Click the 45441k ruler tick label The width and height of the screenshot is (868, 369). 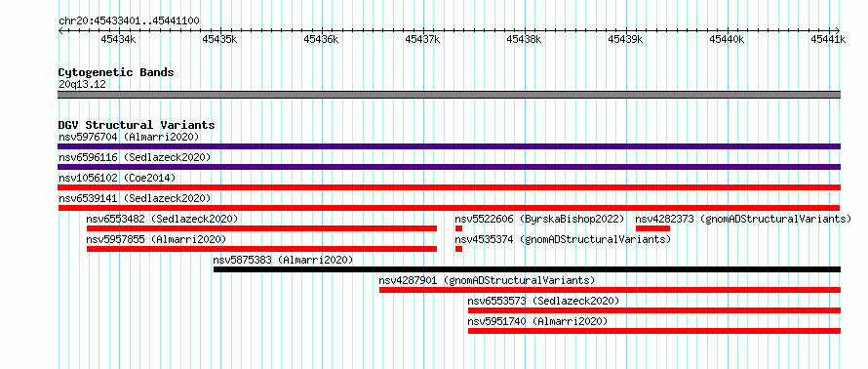point(828,39)
